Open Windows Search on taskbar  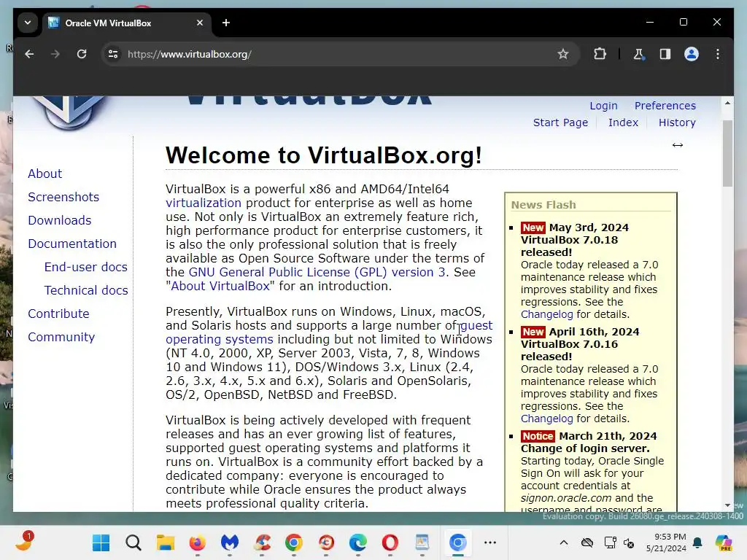(133, 542)
